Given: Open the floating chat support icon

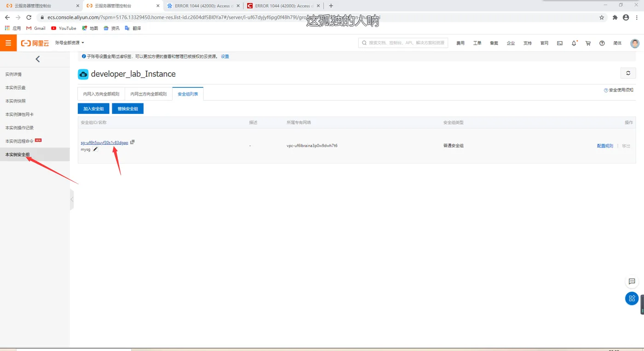Looking at the screenshot, I should click(632, 282).
